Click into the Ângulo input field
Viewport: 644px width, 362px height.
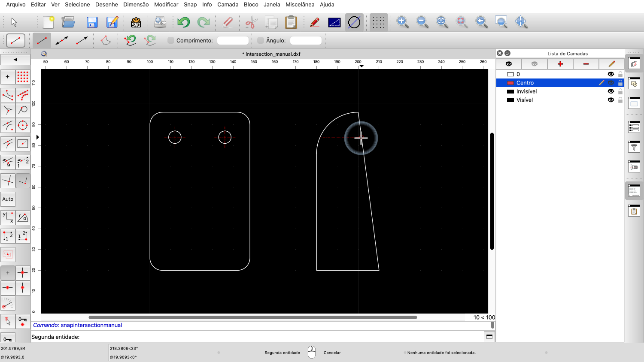306,40
